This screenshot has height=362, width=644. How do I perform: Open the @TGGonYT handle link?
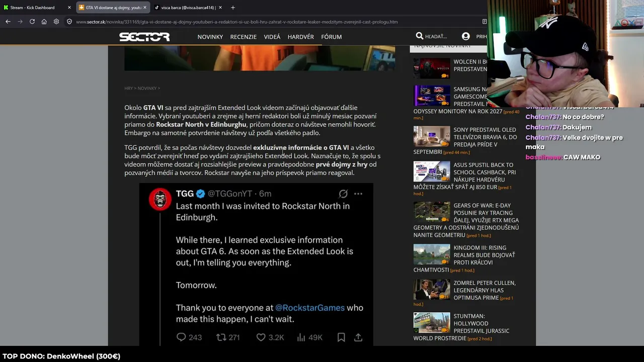pyautogui.click(x=230, y=194)
